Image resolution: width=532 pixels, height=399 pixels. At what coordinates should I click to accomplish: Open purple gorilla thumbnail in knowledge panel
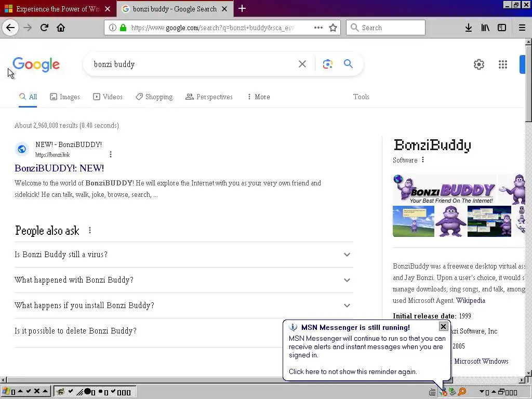pyautogui.click(x=450, y=221)
